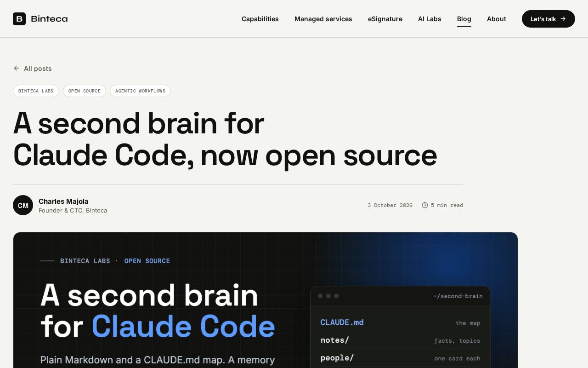
Task: Click the arrow inside Let's talk button
Action: pos(563,19)
